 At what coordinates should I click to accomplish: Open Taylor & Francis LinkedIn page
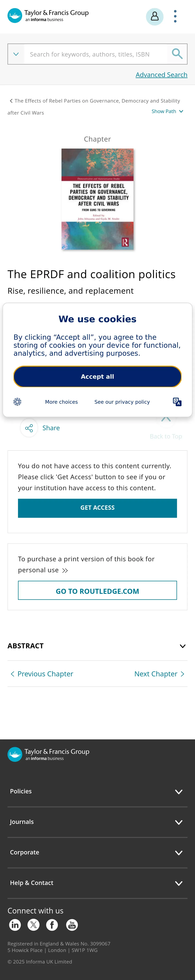click(15, 924)
